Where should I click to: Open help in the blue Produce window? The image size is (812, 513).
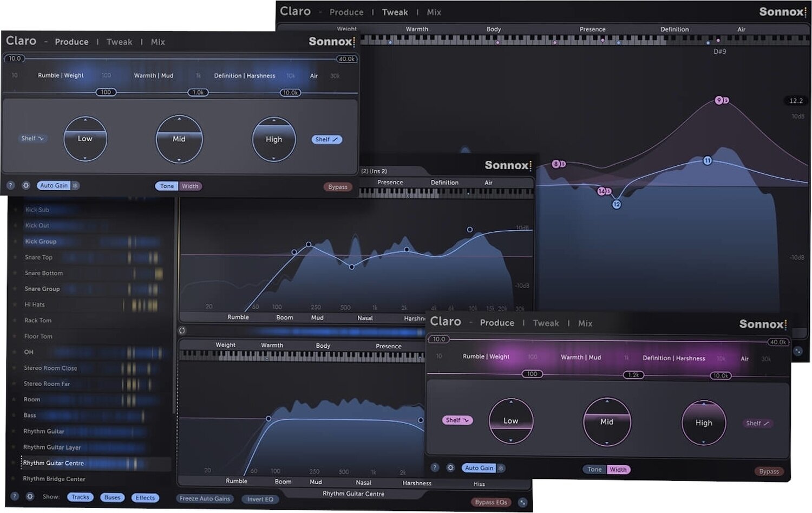tap(10, 185)
